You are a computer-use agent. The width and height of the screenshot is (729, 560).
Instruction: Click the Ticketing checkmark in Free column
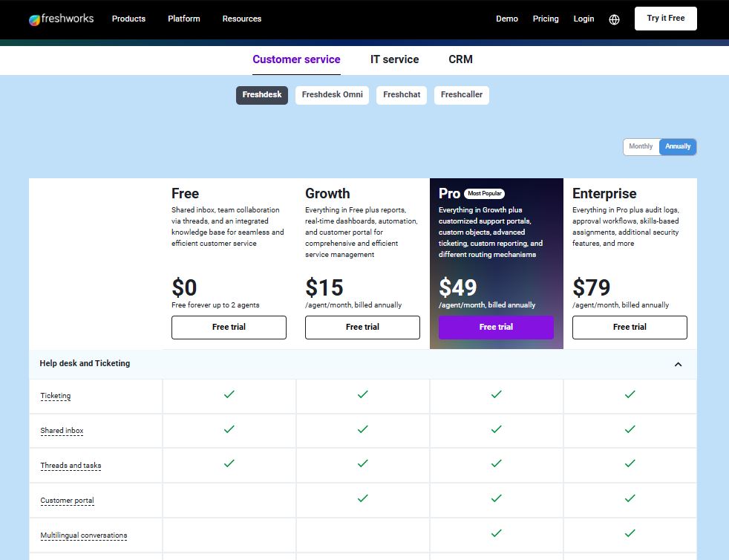pyautogui.click(x=229, y=394)
